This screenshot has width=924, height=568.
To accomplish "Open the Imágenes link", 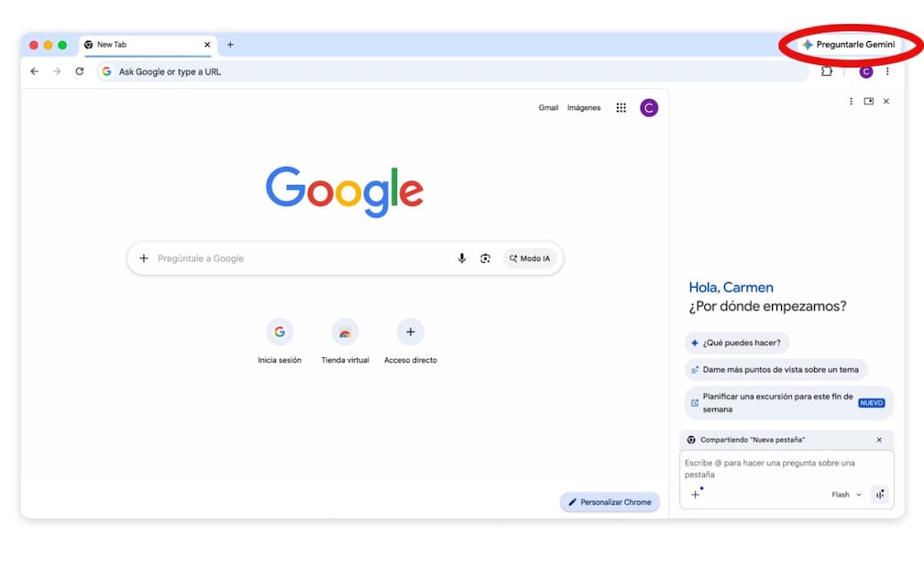I will (584, 108).
